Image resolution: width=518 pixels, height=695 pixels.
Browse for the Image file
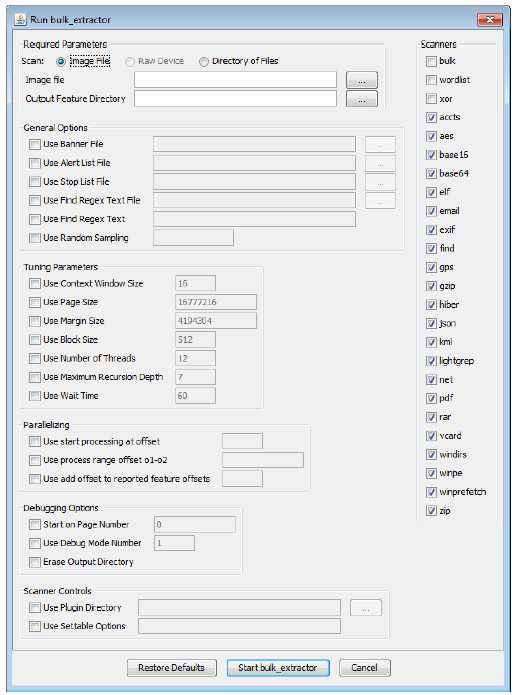362,80
